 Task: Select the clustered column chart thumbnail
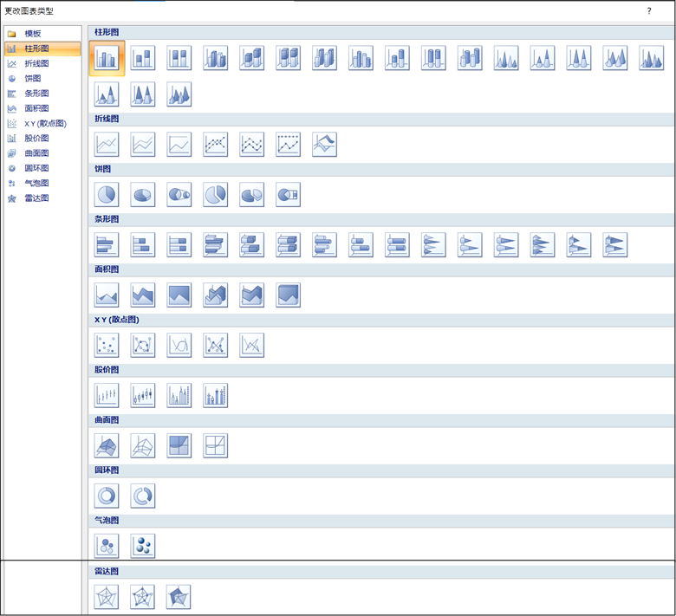pyautogui.click(x=107, y=58)
